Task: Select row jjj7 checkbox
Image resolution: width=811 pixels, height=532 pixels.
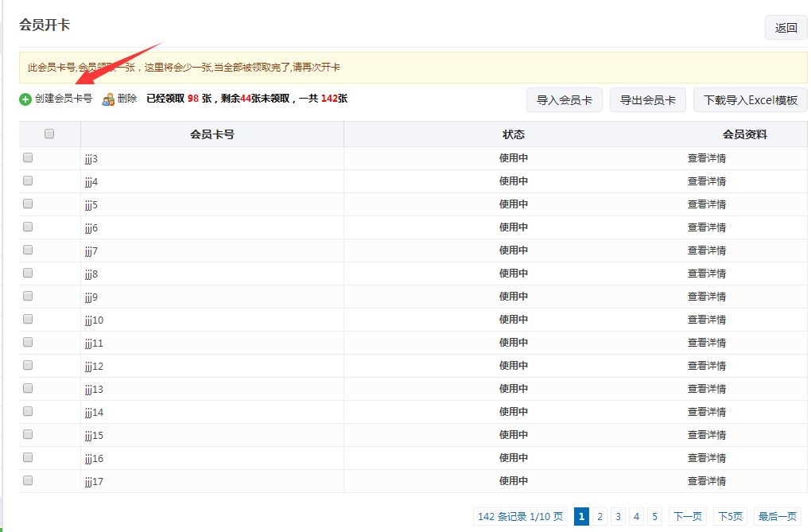Action: (x=28, y=250)
